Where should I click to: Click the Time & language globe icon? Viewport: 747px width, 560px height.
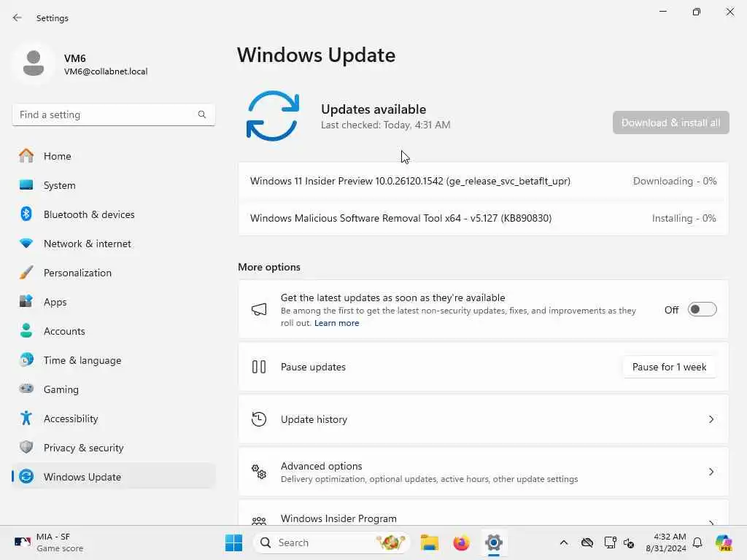[x=26, y=359]
